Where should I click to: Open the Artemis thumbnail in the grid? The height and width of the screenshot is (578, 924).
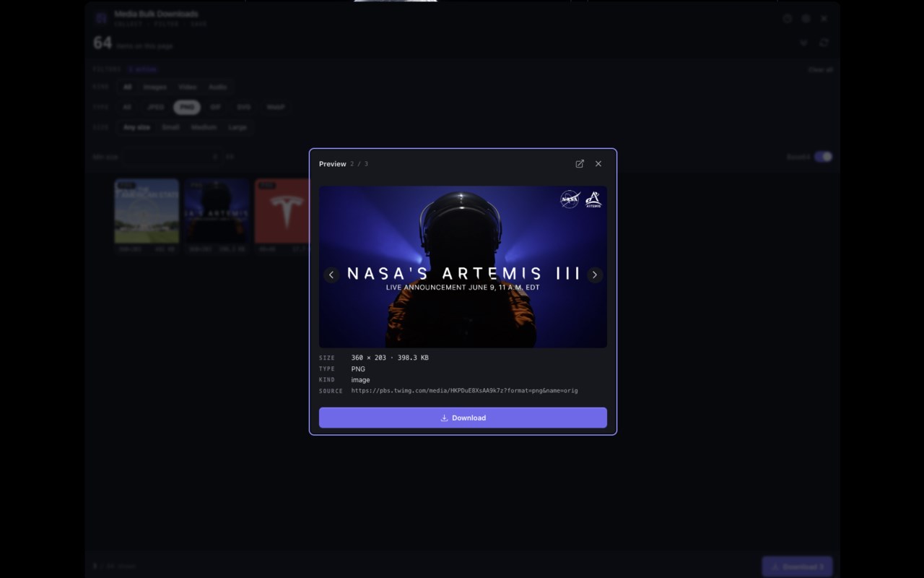pyautogui.click(x=217, y=211)
